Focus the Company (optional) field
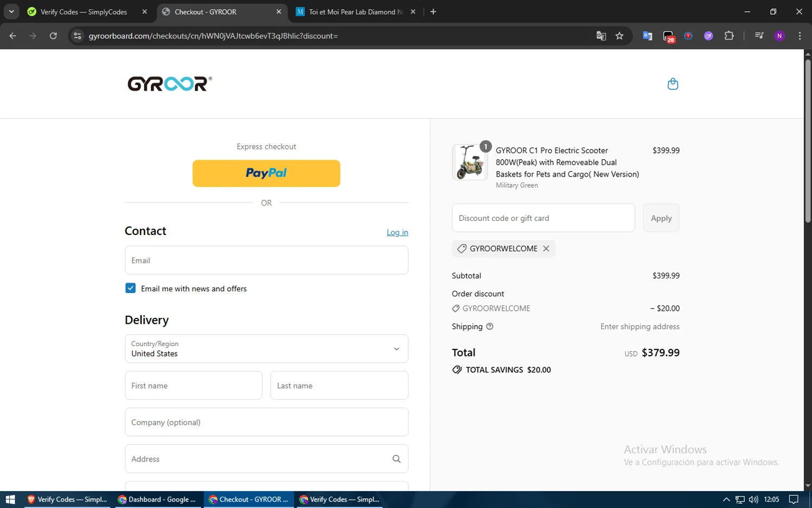The image size is (812, 508). (x=266, y=422)
